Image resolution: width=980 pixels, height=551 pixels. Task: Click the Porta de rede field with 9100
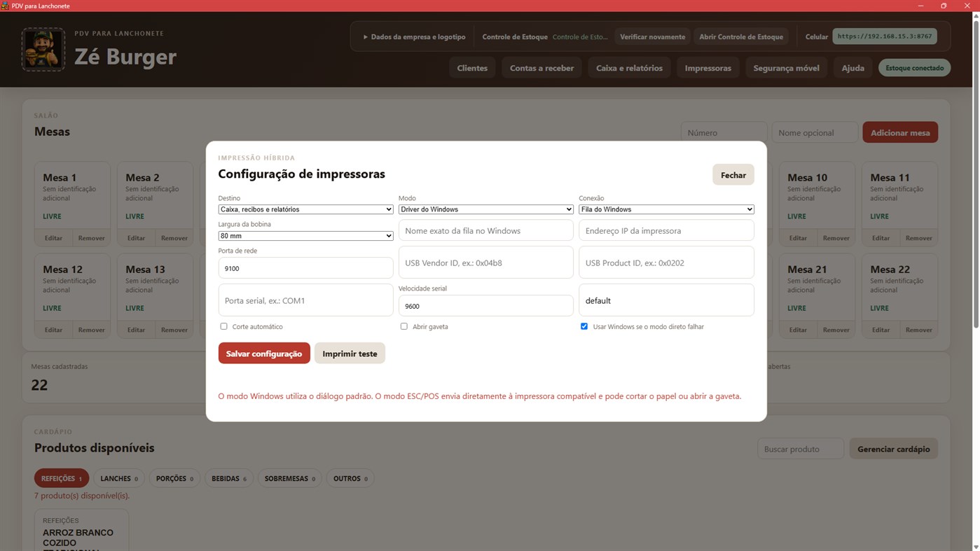coord(305,268)
